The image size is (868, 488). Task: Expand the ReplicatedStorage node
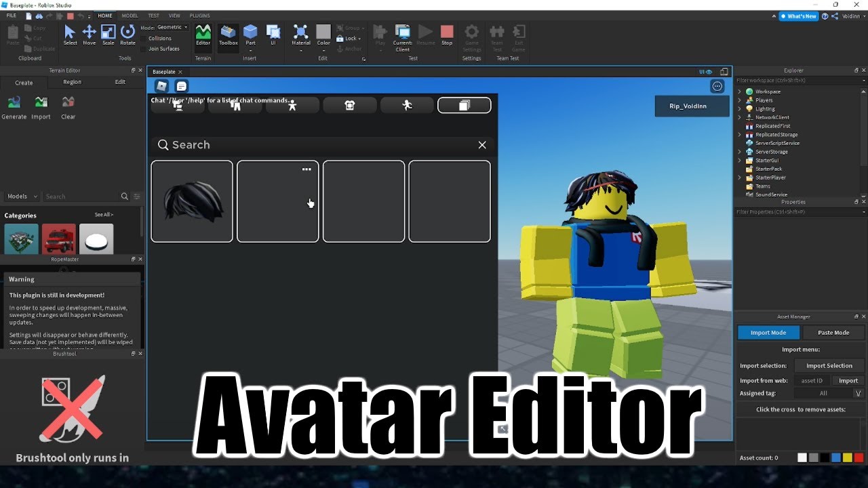coord(740,135)
